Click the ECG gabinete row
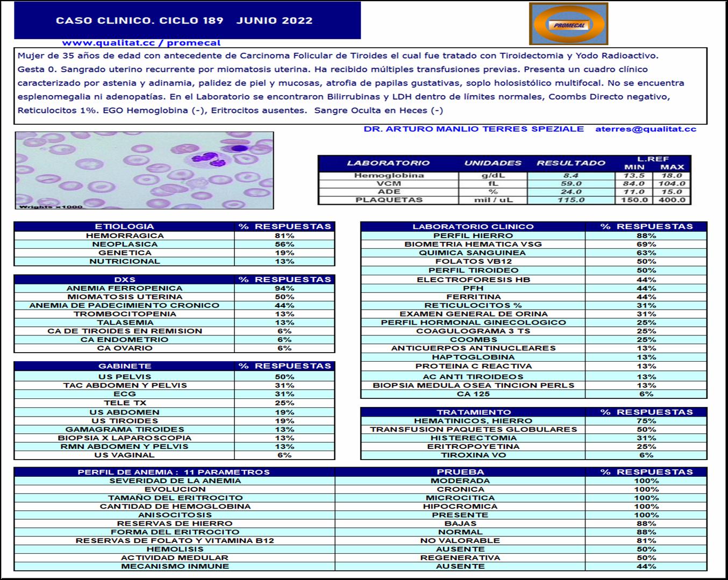This screenshot has height=580, width=728. click(x=174, y=394)
